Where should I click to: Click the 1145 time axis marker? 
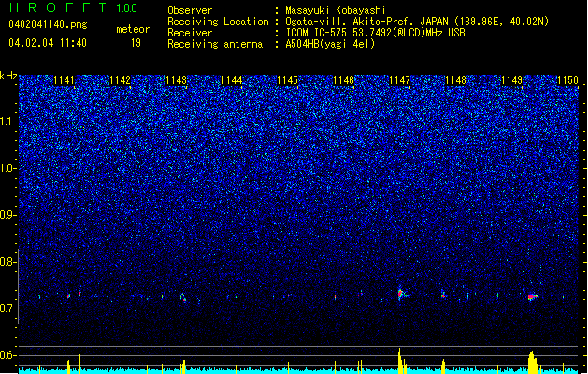(287, 80)
